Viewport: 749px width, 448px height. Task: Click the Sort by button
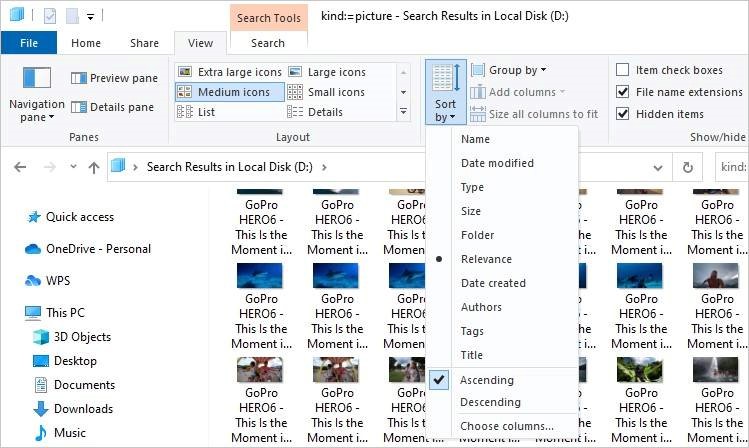coord(445,92)
